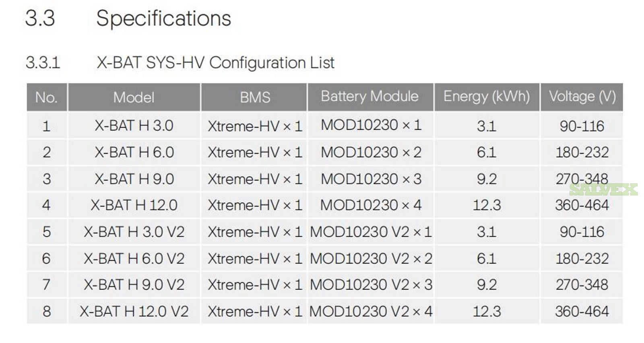Click the Specifications section heading
The width and height of the screenshot is (644, 343).
163,19
